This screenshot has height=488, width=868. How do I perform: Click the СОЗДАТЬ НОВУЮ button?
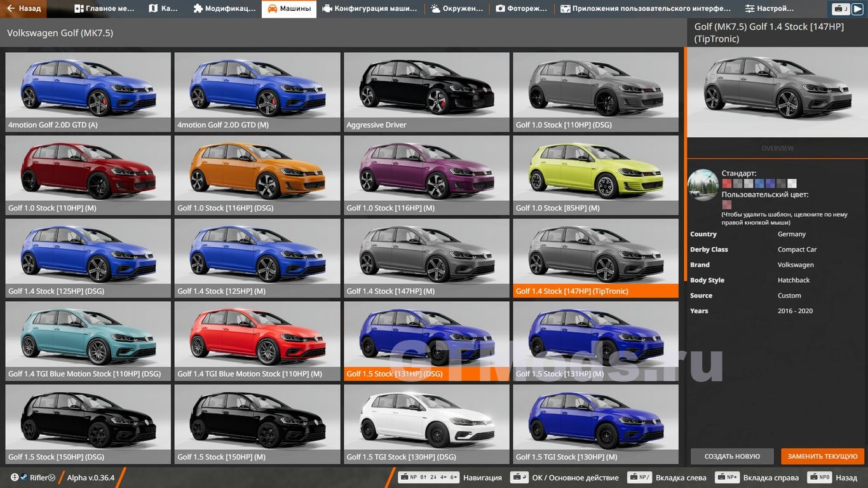[x=732, y=456]
